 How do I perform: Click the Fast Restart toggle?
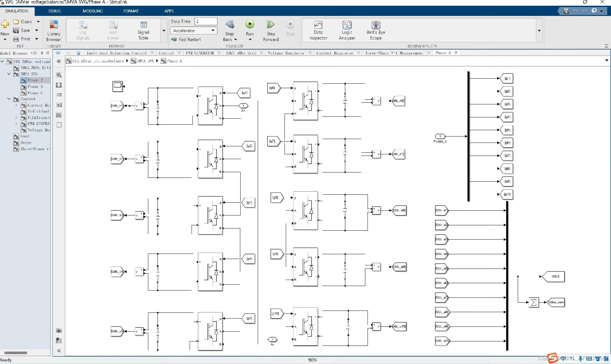click(186, 39)
